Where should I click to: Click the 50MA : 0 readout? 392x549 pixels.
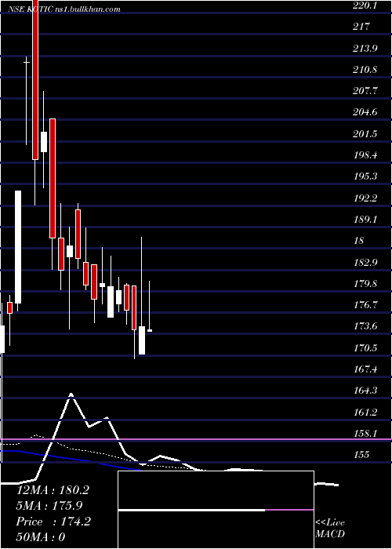[41, 536]
